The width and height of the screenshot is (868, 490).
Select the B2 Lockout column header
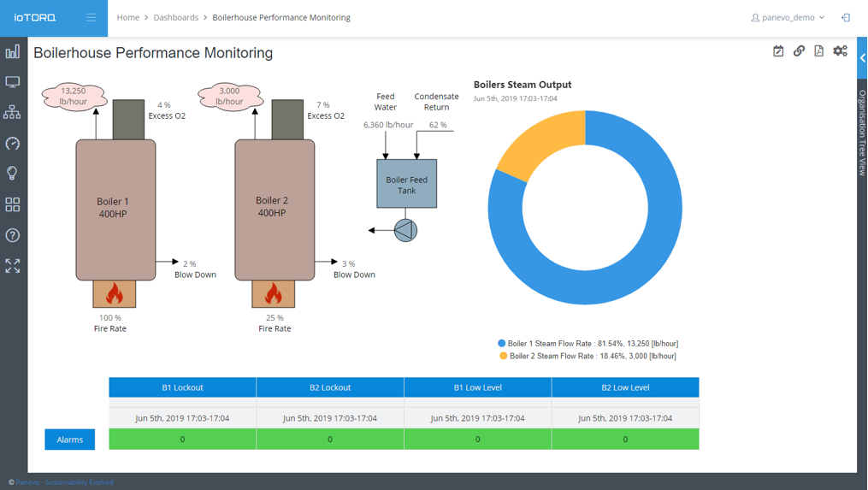pyautogui.click(x=330, y=387)
